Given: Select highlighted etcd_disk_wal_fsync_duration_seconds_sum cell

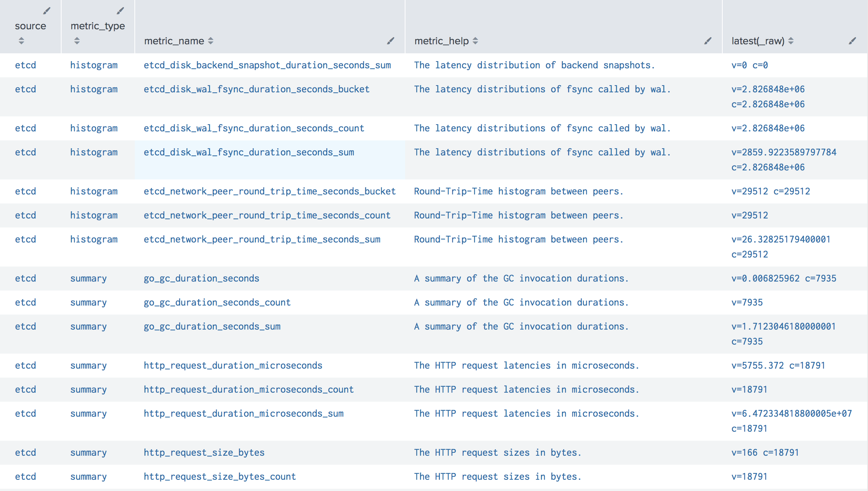Looking at the screenshot, I should coord(270,160).
